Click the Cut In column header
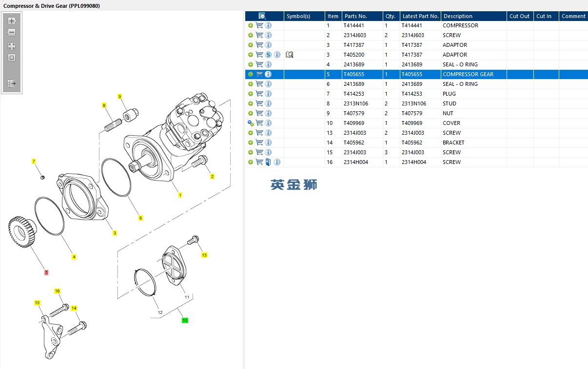The height and width of the screenshot is (369, 588). point(546,16)
